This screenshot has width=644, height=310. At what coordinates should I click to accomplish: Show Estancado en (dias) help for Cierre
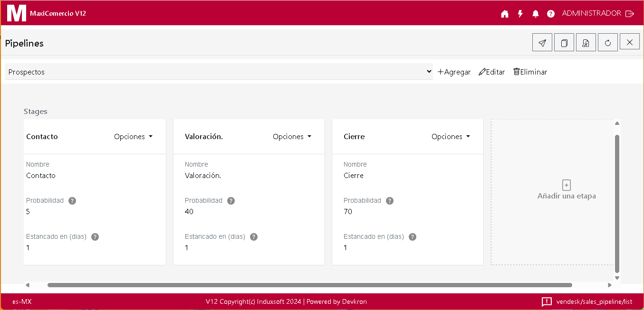(413, 237)
